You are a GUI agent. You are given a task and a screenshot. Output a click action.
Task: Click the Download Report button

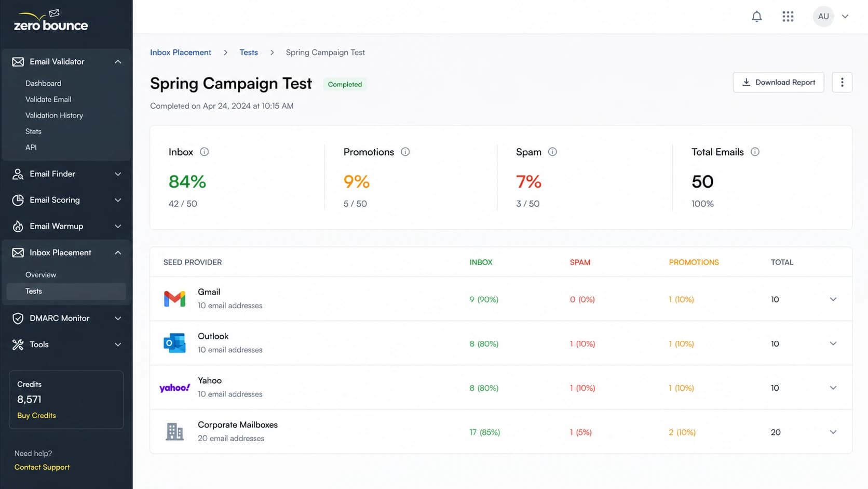pyautogui.click(x=778, y=82)
